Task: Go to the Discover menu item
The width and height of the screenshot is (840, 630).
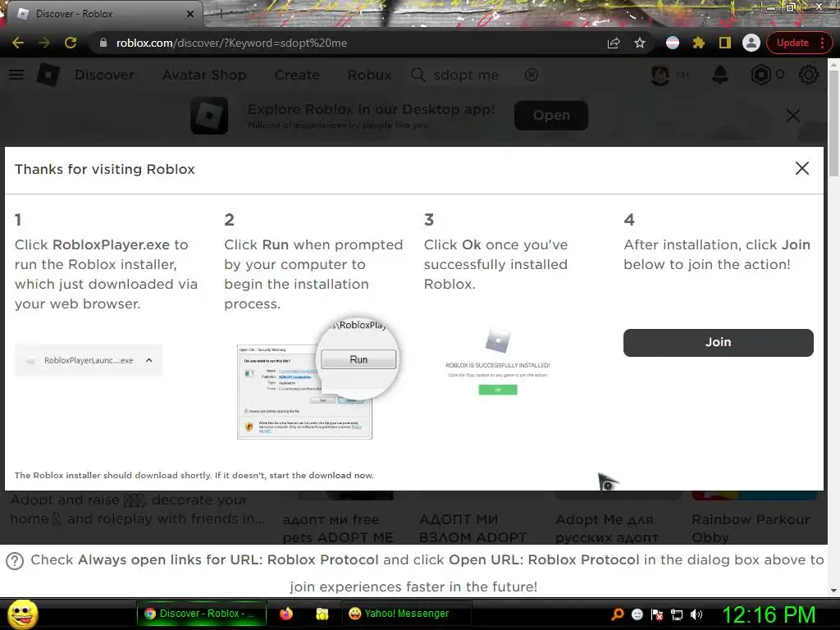Action: [x=104, y=75]
